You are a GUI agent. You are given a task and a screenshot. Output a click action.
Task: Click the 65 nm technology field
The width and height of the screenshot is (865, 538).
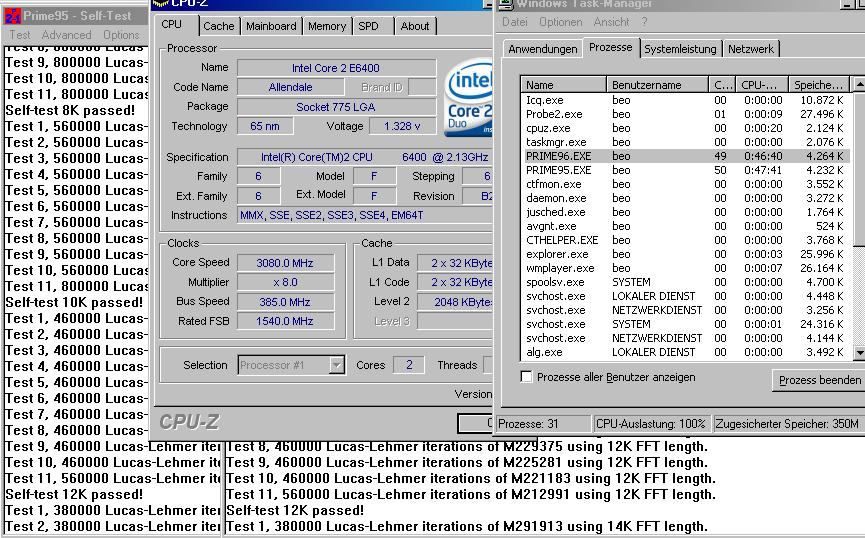[x=265, y=126]
